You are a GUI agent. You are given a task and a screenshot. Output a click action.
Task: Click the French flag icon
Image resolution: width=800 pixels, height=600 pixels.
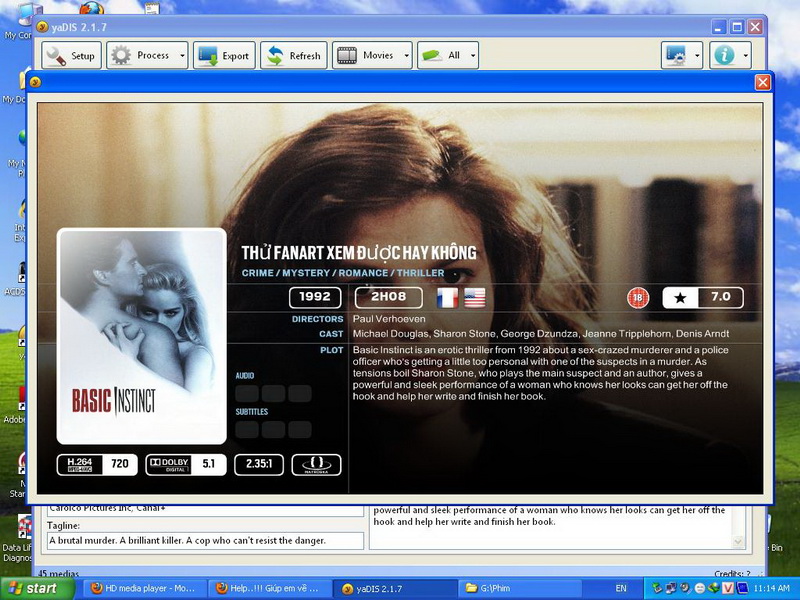point(447,297)
